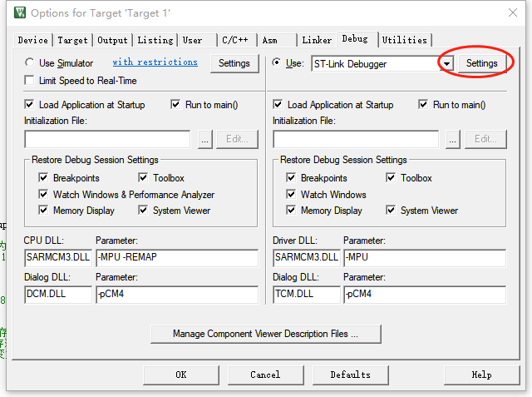Viewport: 532px width, 397px height.
Task: Click the DCM.DLL dialog DLL field
Action: pyautogui.click(x=58, y=294)
